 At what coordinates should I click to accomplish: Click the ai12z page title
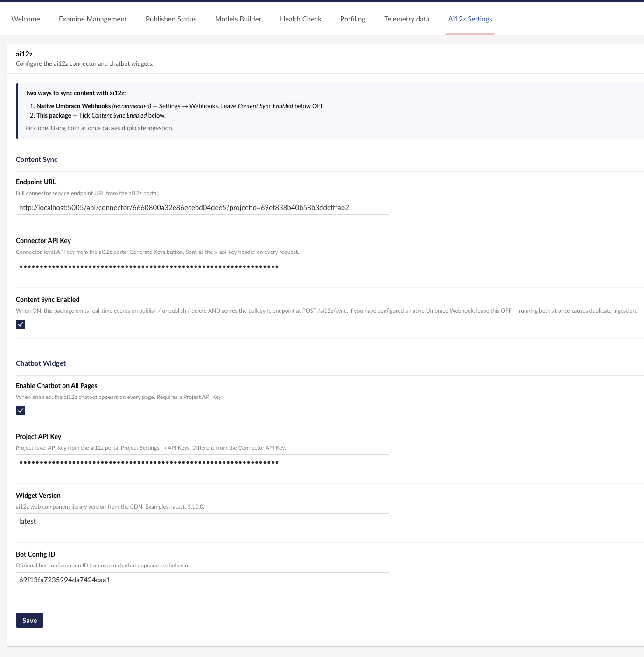coord(24,54)
